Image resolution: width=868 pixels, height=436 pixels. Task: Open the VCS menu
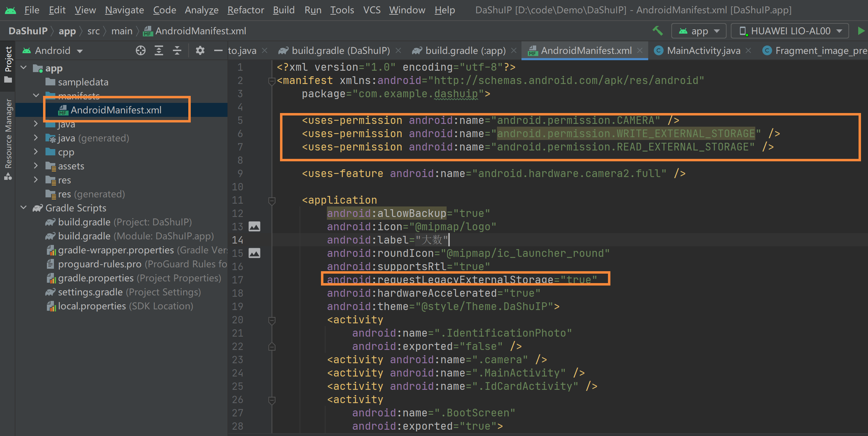(372, 10)
